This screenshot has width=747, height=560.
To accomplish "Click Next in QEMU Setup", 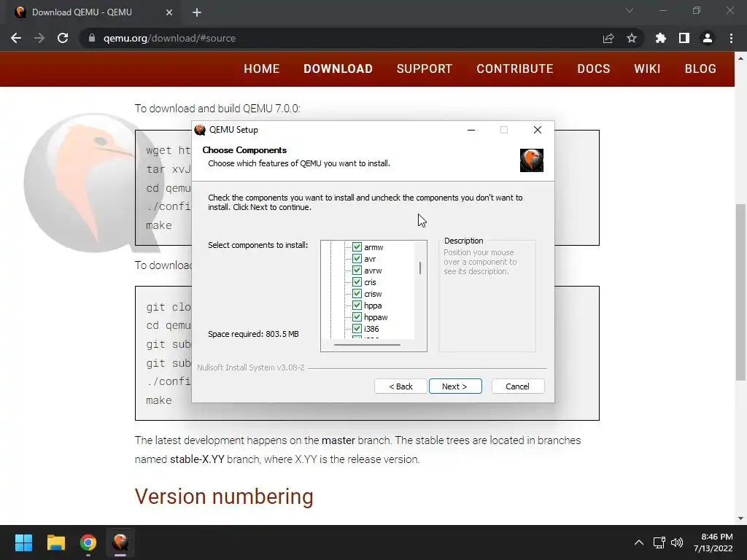I will tap(455, 386).
